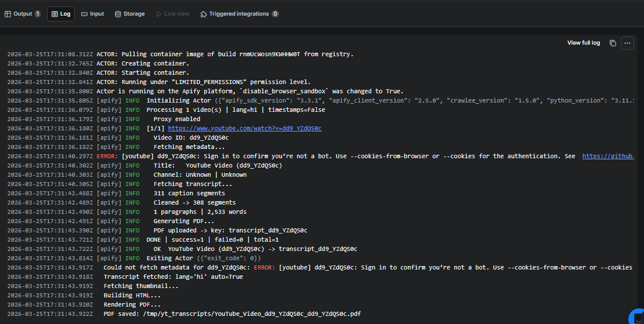Select 'Pulling container image of build' log line
Viewport: 644px width, 324px height.
pos(180,54)
